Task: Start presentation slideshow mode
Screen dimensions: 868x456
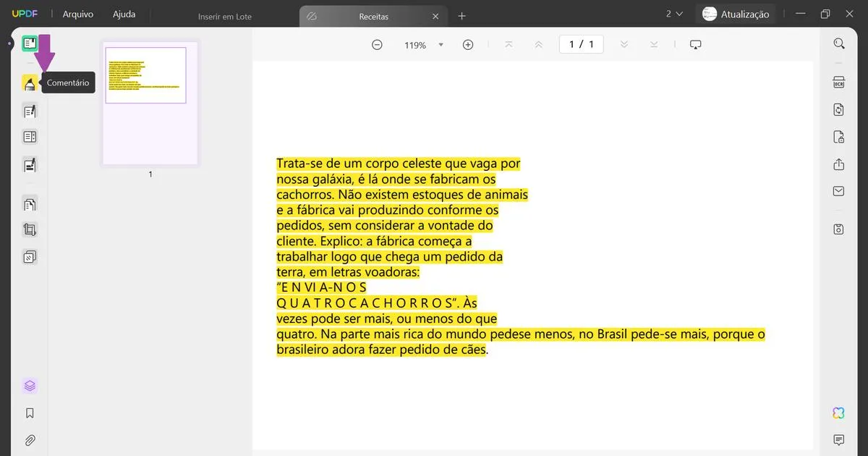Action: (x=695, y=43)
